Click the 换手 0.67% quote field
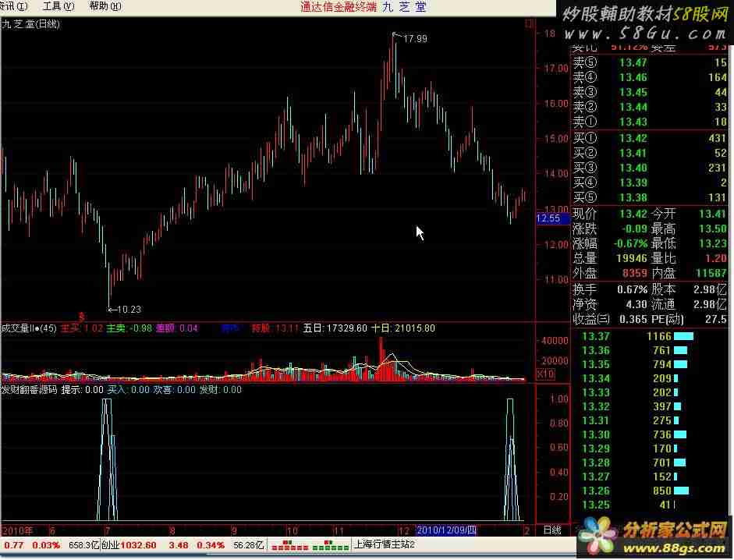Viewport: 734px width, 560px height. coord(610,290)
